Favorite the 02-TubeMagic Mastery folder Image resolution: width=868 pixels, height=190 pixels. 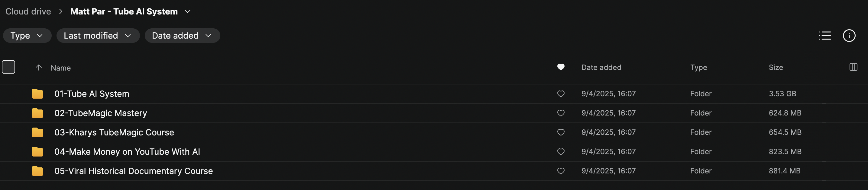coord(561,113)
